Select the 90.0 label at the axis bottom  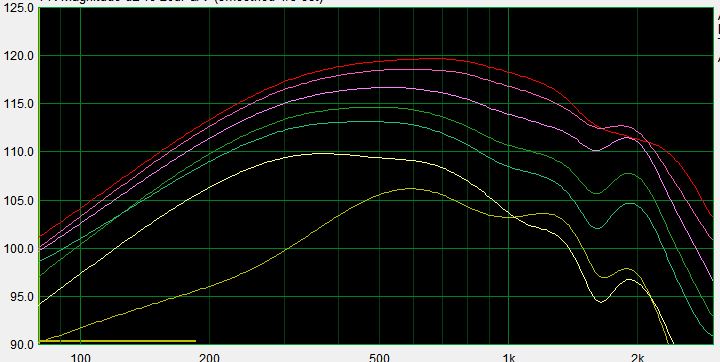click(22, 345)
